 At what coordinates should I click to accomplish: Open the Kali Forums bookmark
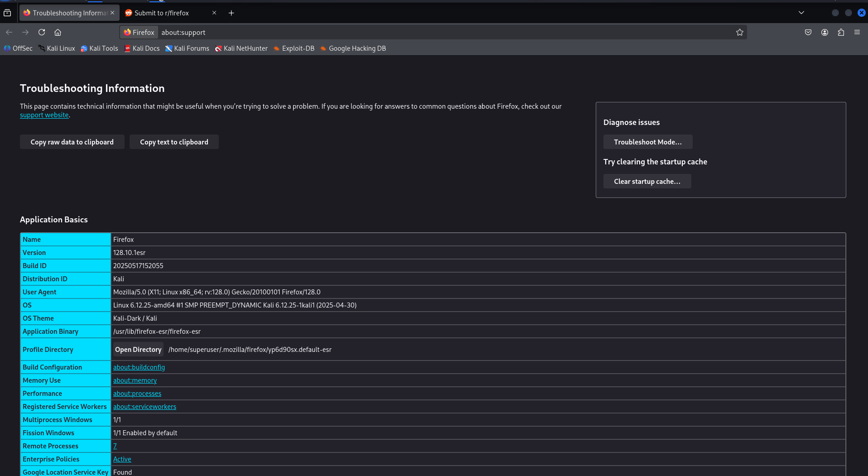[x=187, y=48]
